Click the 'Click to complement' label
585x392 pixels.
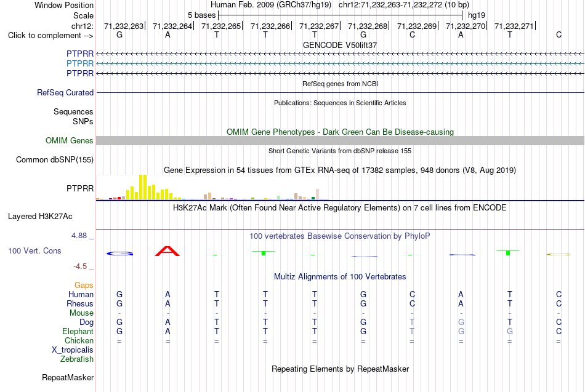50,36
